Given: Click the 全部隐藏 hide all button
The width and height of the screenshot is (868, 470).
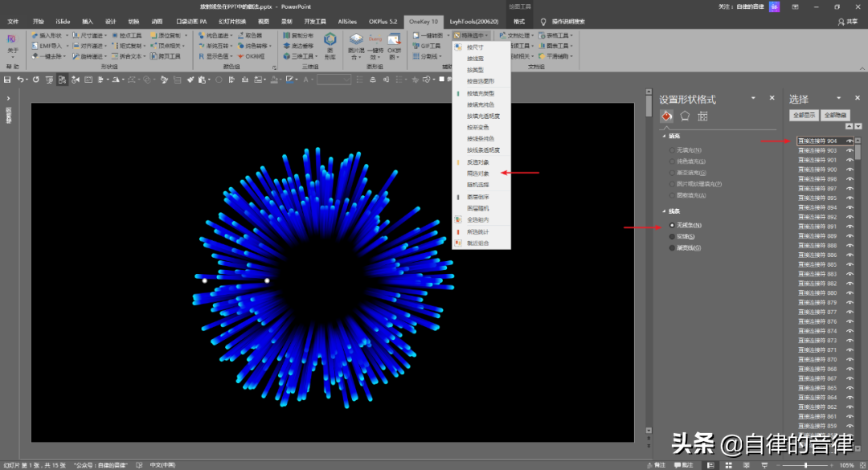Looking at the screenshot, I should [x=835, y=115].
